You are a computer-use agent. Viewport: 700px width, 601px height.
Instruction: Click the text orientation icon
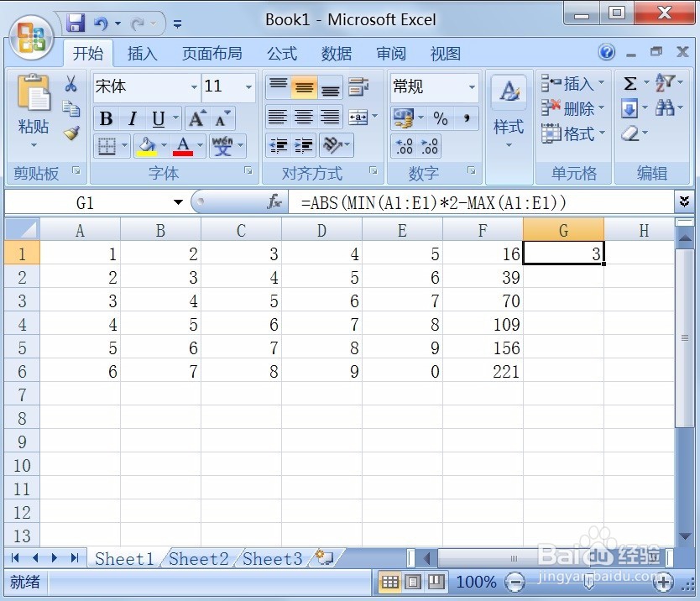tap(332, 145)
